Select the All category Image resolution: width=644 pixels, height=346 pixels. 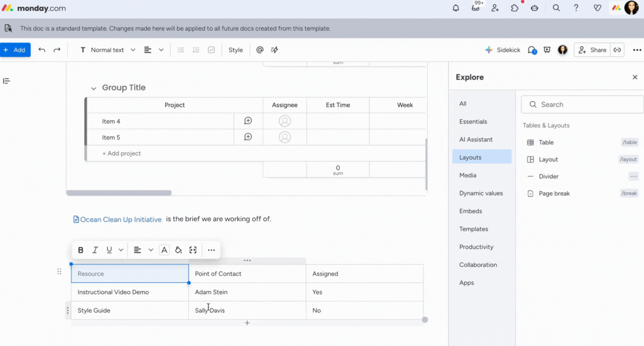pyautogui.click(x=482, y=103)
